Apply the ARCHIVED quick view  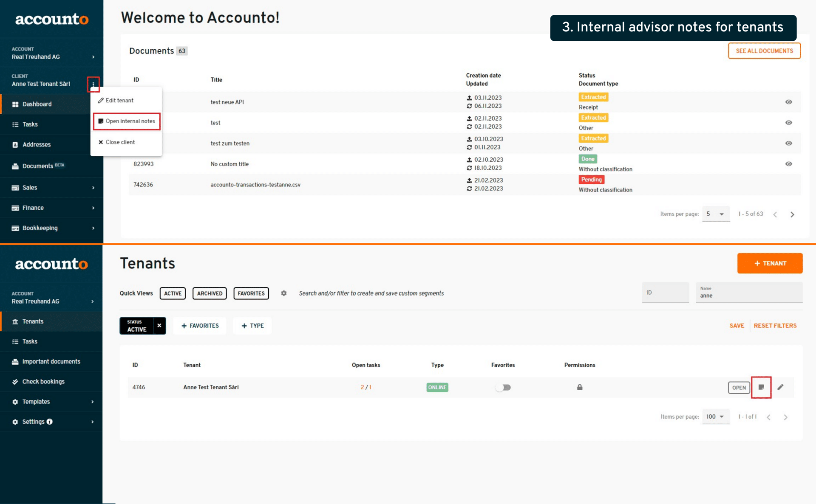210,293
